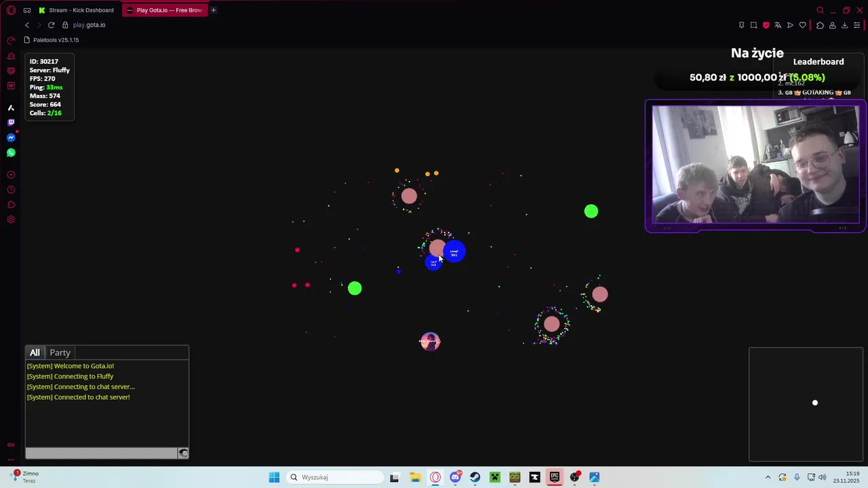The height and width of the screenshot is (488, 868).
Task: Switch to Stream - Kick Dashboard tab
Action: pyautogui.click(x=77, y=10)
